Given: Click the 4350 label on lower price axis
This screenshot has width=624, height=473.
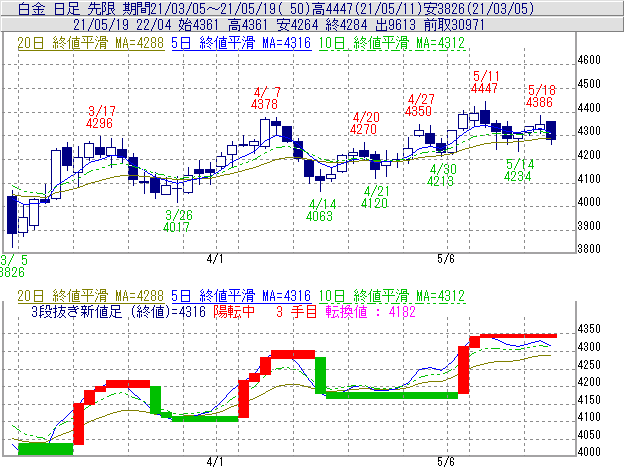Looking at the screenshot, I should coord(589,329).
